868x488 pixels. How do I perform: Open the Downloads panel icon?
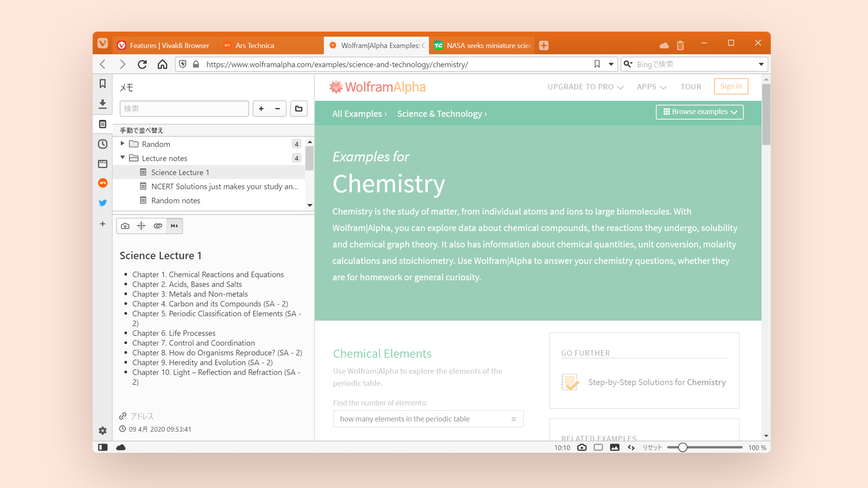click(103, 104)
